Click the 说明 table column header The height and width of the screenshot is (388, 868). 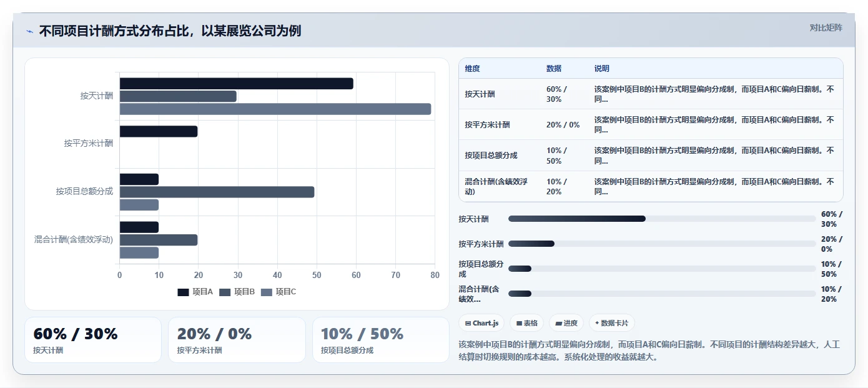click(x=602, y=69)
